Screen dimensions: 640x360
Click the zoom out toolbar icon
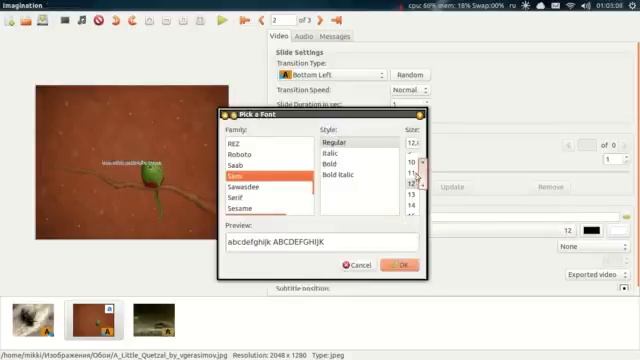click(x=166, y=21)
